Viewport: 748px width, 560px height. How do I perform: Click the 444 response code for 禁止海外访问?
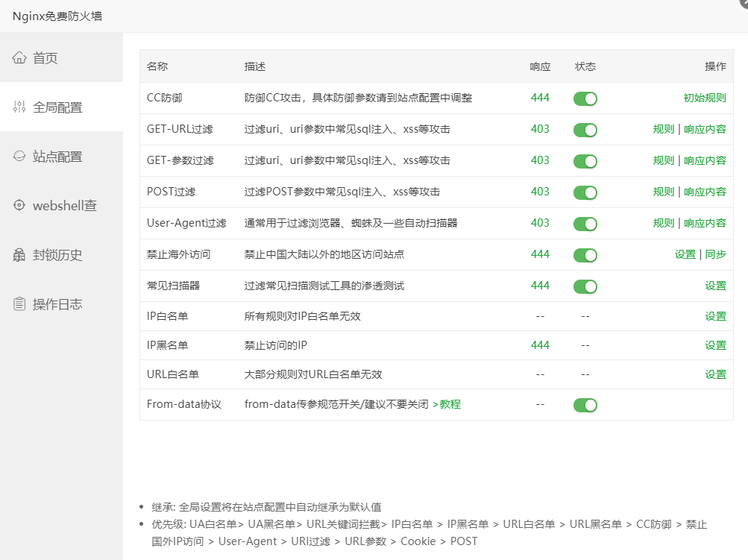pyautogui.click(x=540, y=254)
